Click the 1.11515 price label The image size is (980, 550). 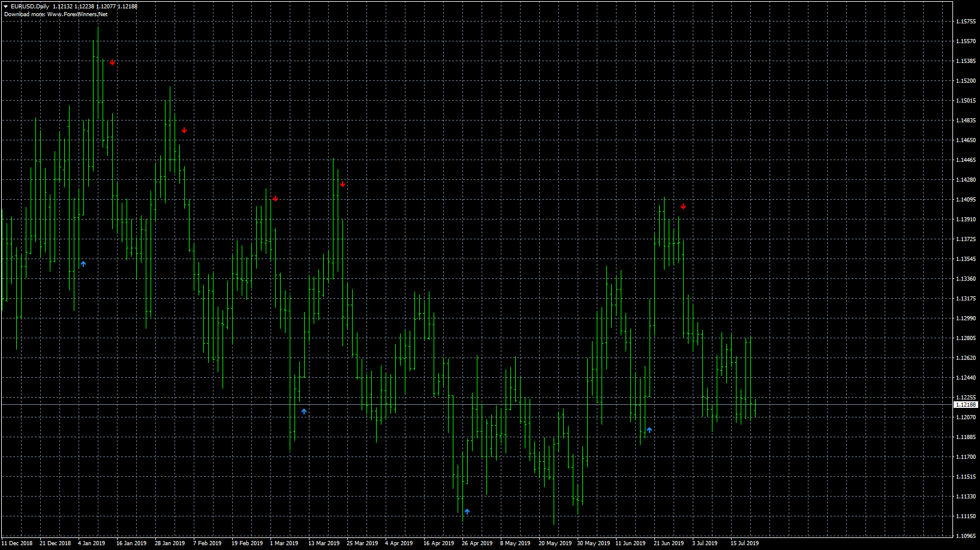966,477
